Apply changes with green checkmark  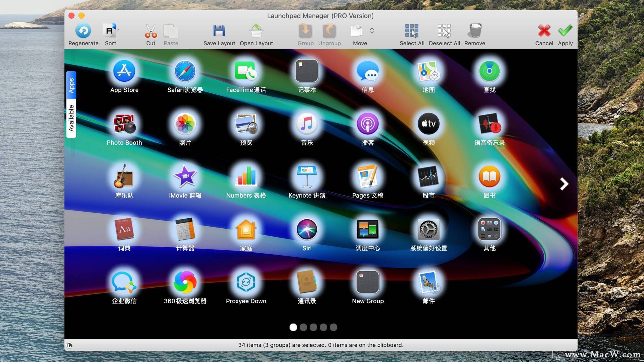[565, 31]
